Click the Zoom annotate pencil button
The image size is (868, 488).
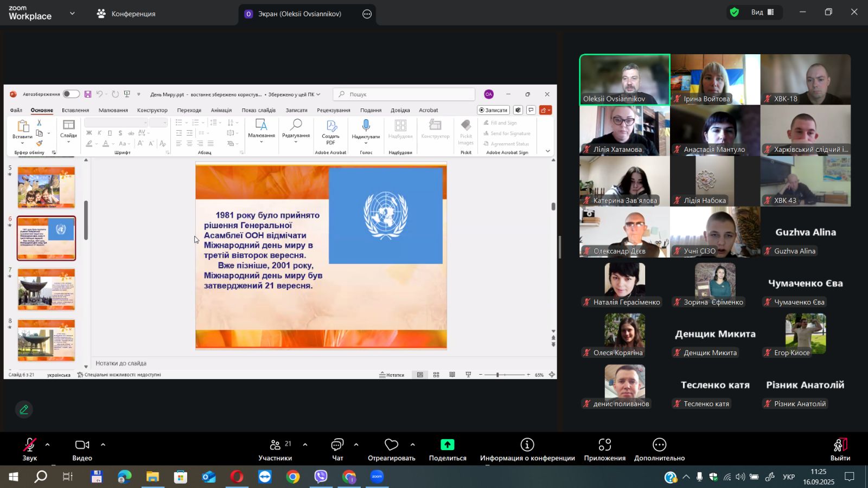[24, 410]
